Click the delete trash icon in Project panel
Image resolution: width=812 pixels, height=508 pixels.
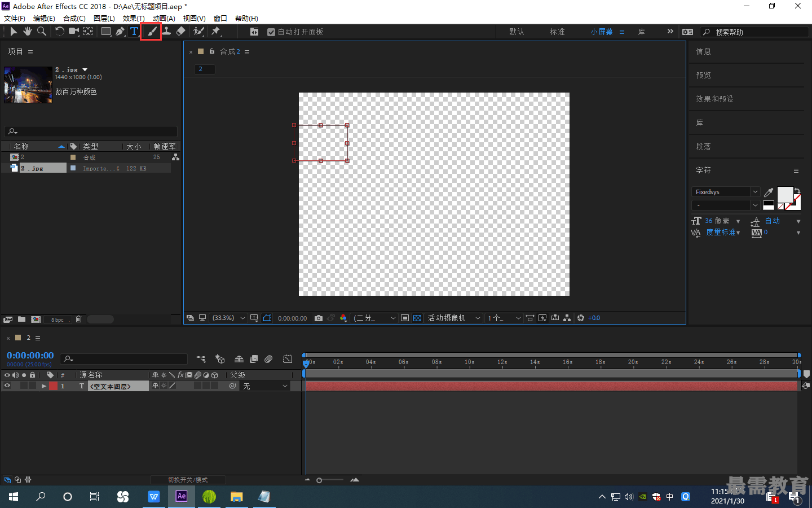(78, 319)
